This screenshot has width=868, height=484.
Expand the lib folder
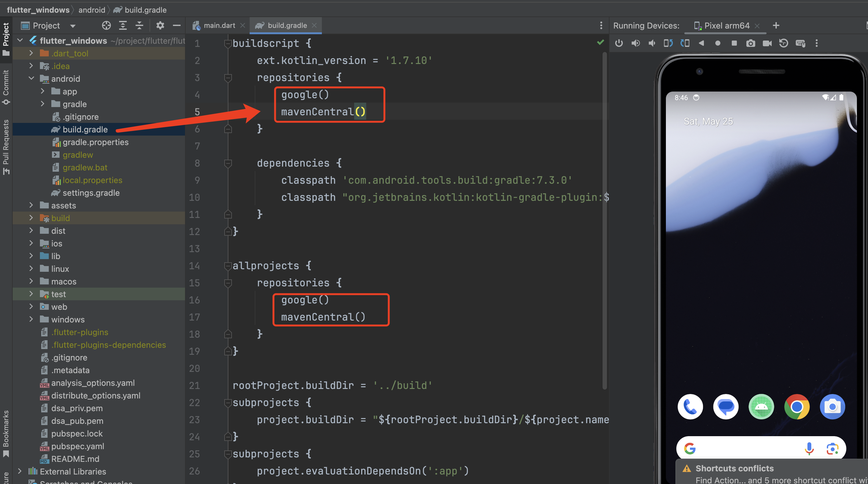tap(31, 256)
